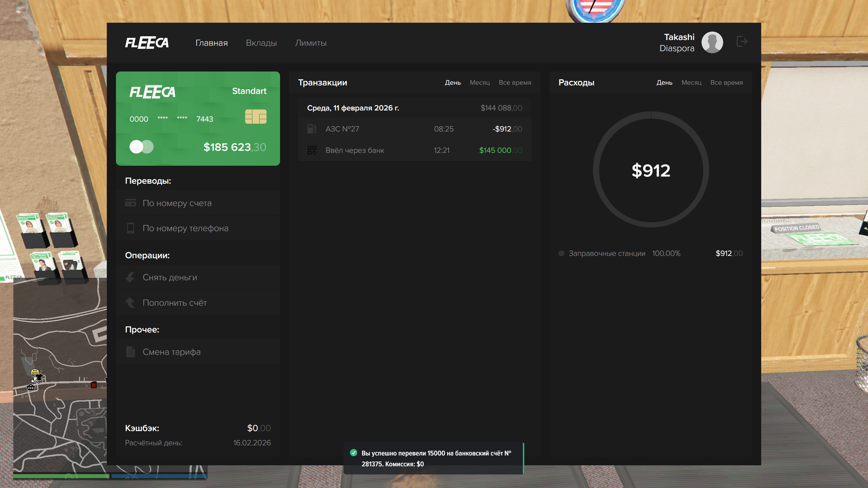Open the Вклады tab
The image size is (868, 488).
coord(261,43)
